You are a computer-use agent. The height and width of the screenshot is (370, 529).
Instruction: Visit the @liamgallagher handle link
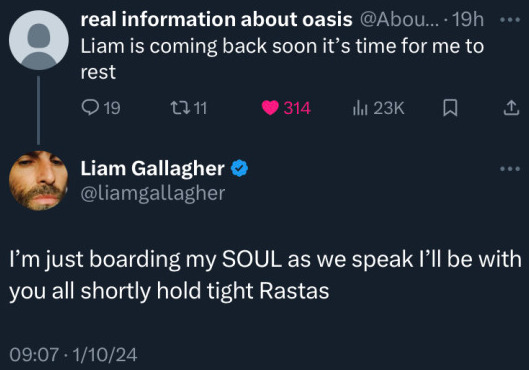(153, 194)
